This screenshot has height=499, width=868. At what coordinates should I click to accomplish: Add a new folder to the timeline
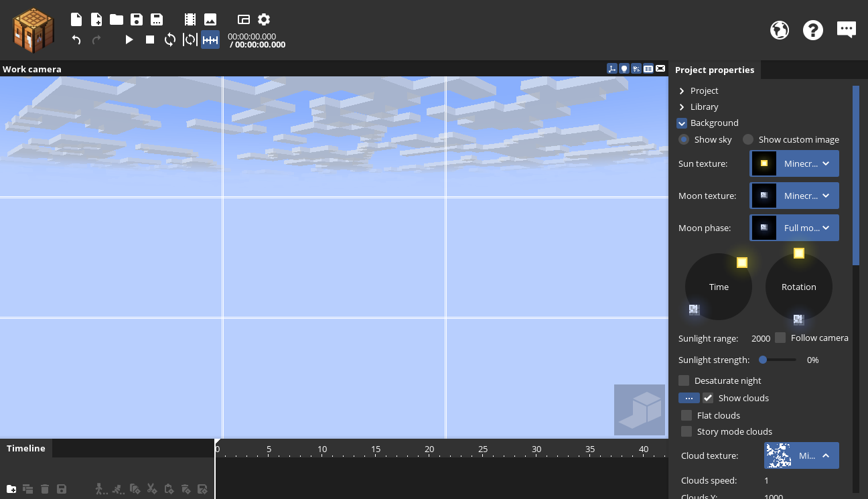click(11, 489)
